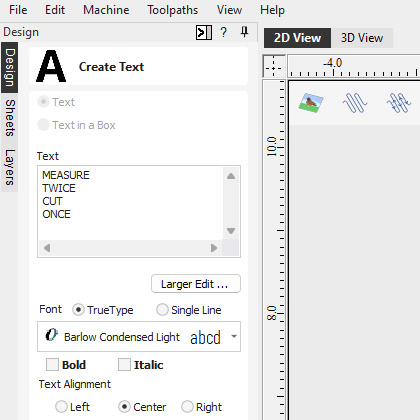Enable the Italic checkbox

point(124,365)
